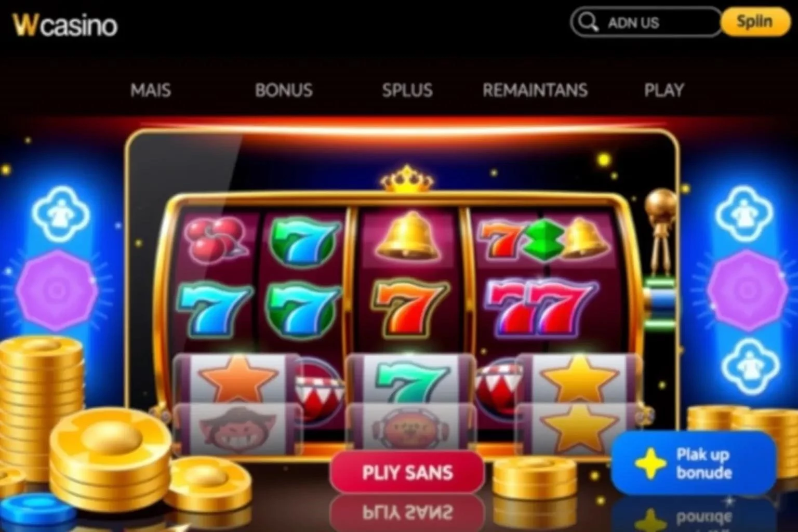Click the yellow sparkle star icon
The width and height of the screenshot is (798, 532).
tap(650, 462)
